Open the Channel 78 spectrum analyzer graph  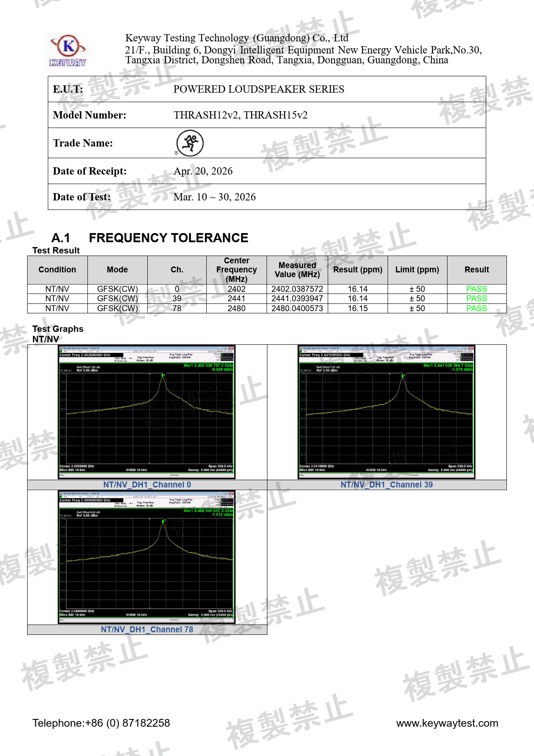click(147, 557)
